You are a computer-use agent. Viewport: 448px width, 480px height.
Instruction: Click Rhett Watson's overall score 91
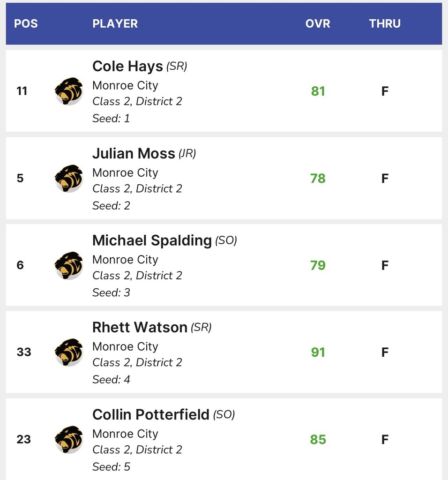pos(318,352)
